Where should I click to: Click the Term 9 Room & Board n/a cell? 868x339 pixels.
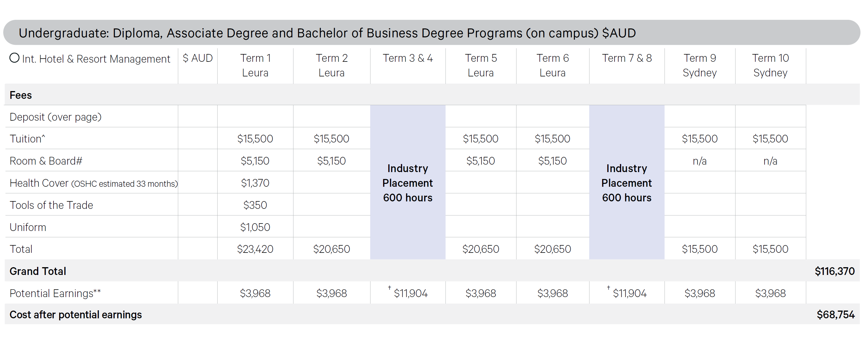700,161
